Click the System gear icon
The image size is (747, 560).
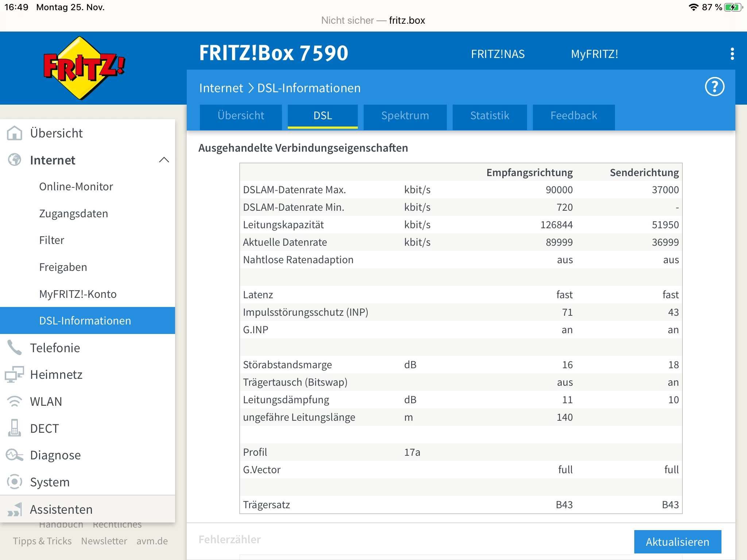pyautogui.click(x=15, y=482)
